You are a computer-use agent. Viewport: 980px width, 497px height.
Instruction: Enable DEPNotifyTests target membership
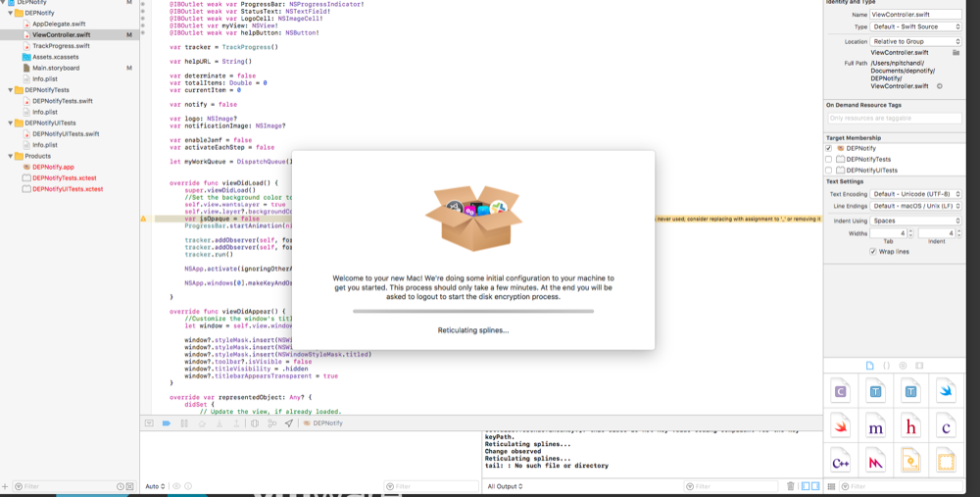point(829,159)
